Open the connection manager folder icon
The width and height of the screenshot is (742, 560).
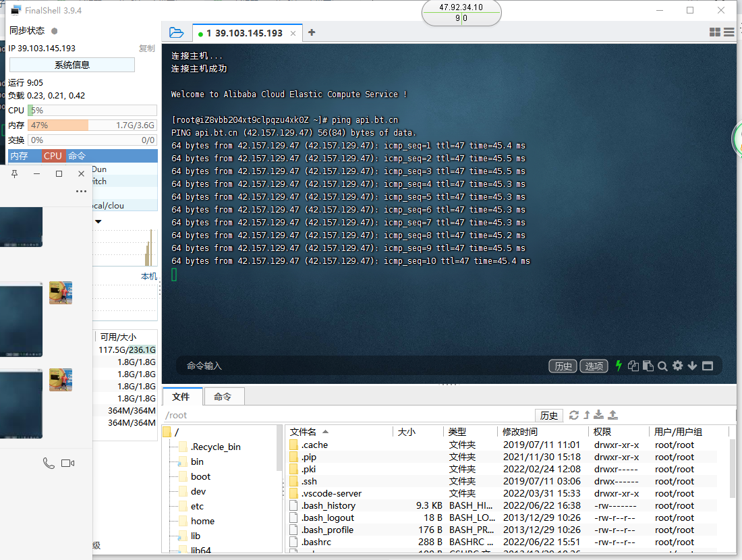point(176,32)
